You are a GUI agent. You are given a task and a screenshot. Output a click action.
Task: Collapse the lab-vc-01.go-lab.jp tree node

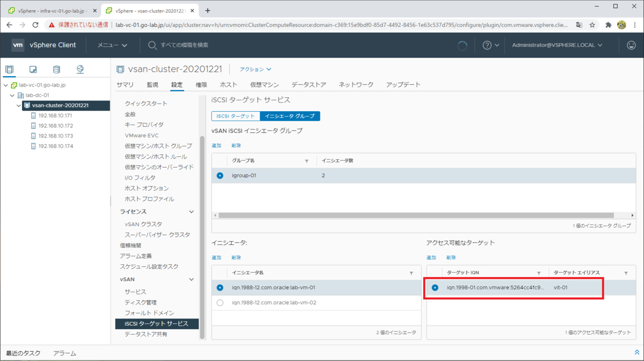(5, 85)
